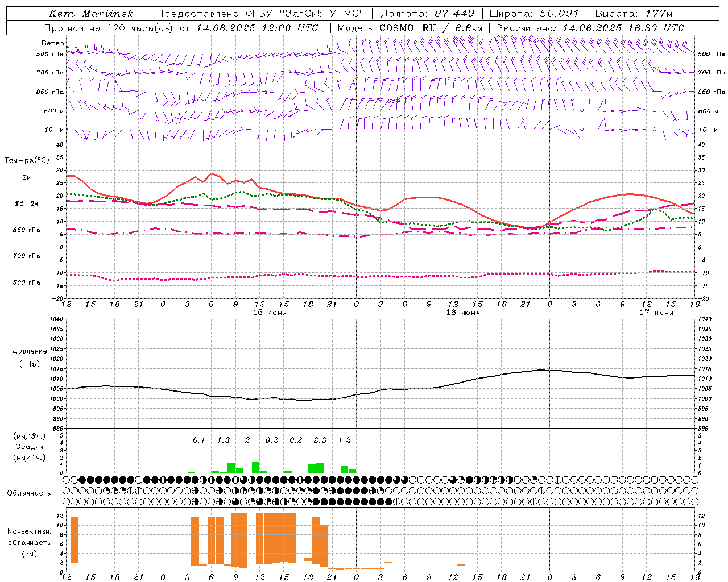Click the 500 гПа entry in temperature legend
The height and width of the screenshot is (582, 728).
coord(26,282)
